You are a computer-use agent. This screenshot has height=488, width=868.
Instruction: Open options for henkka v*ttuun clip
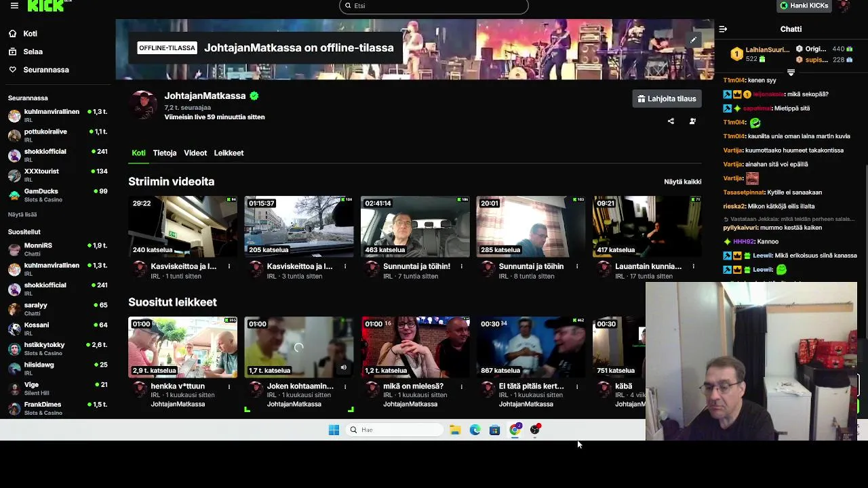(229, 386)
